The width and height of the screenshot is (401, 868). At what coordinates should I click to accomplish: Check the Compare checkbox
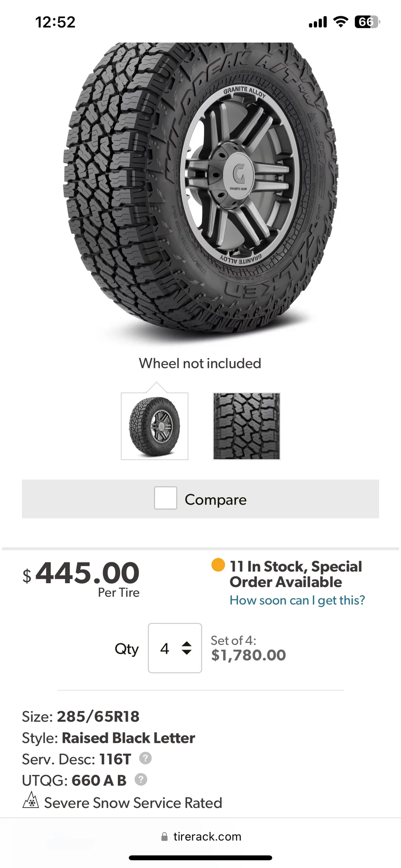pos(165,498)
